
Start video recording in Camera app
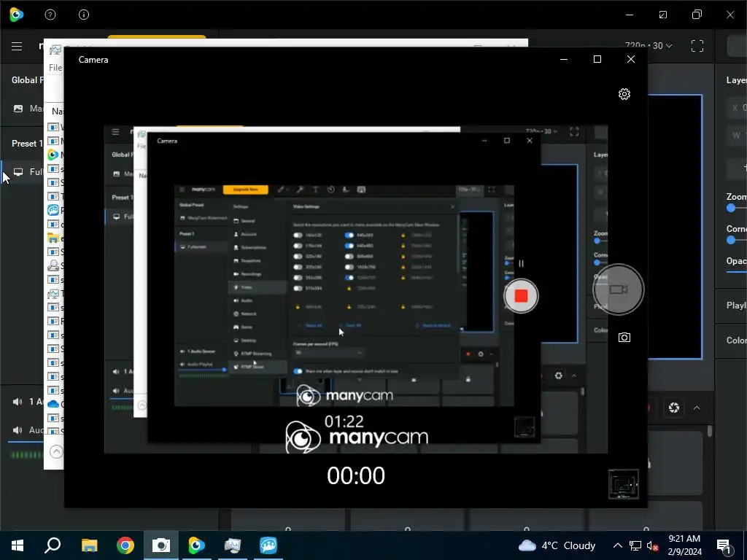click(x=618, y=289)
